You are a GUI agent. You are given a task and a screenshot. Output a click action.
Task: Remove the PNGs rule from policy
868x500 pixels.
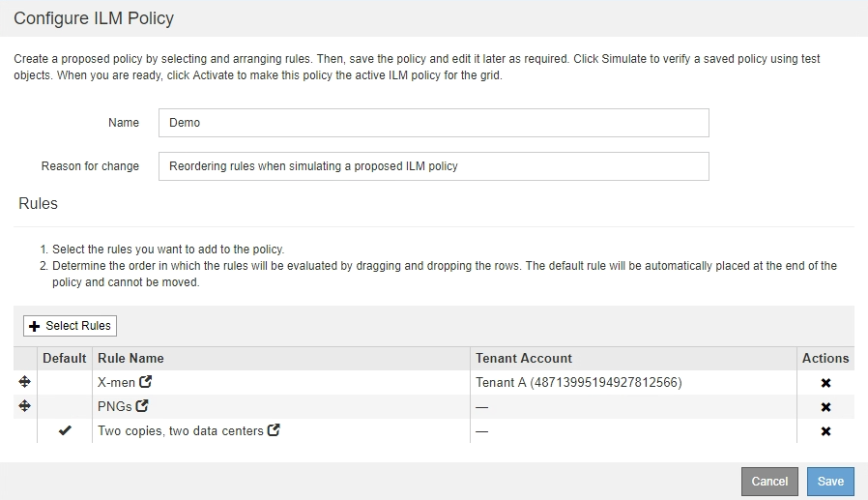pos(825,407)
